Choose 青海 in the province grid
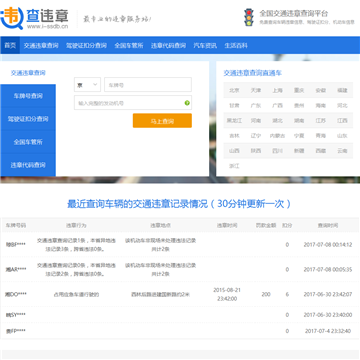Image resolution: width=360 pixels, height=360 pixels. [x=321, y=136]
